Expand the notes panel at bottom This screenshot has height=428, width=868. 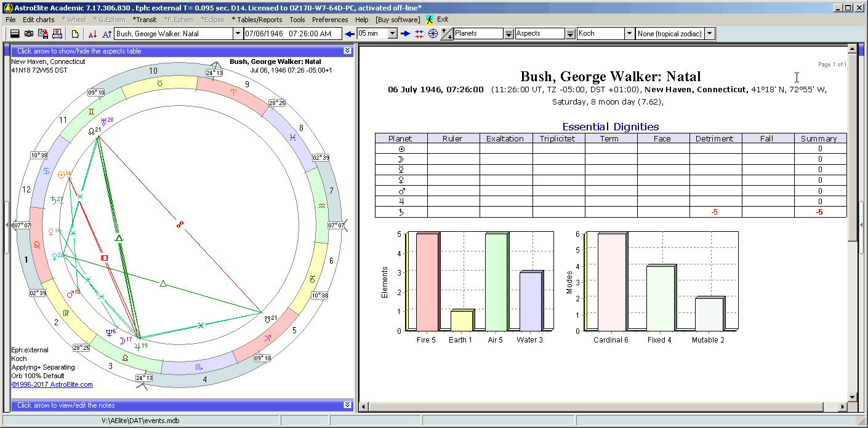pos(347,405)
